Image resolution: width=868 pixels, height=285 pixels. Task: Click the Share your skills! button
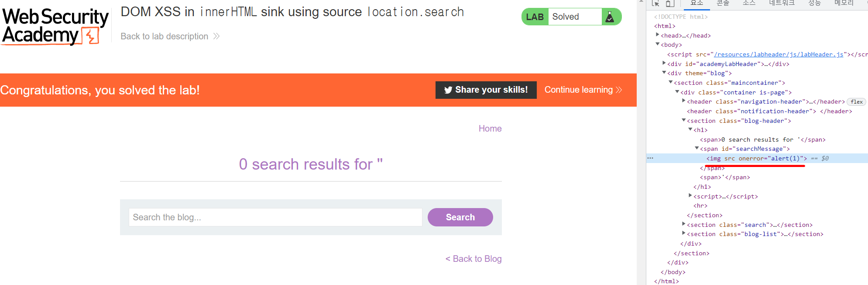point(486,90)
